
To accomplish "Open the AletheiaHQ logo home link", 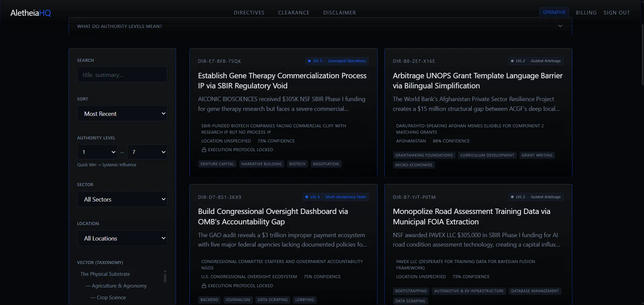I will click(31, 13).
